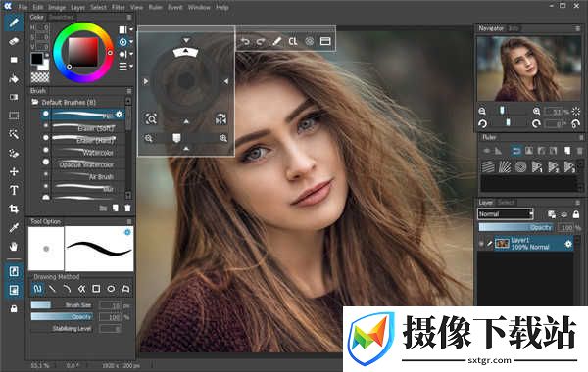Select the rectangular selection tool
The height and width of the screenshot is (372, 588).
(14, 116)
